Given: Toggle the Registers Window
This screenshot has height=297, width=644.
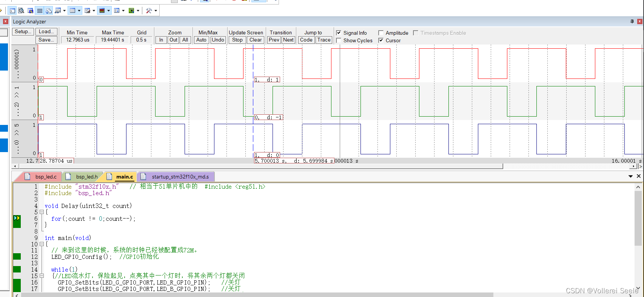Looking at the screenshot, I should pyautogui.click(x=40, y=11).
